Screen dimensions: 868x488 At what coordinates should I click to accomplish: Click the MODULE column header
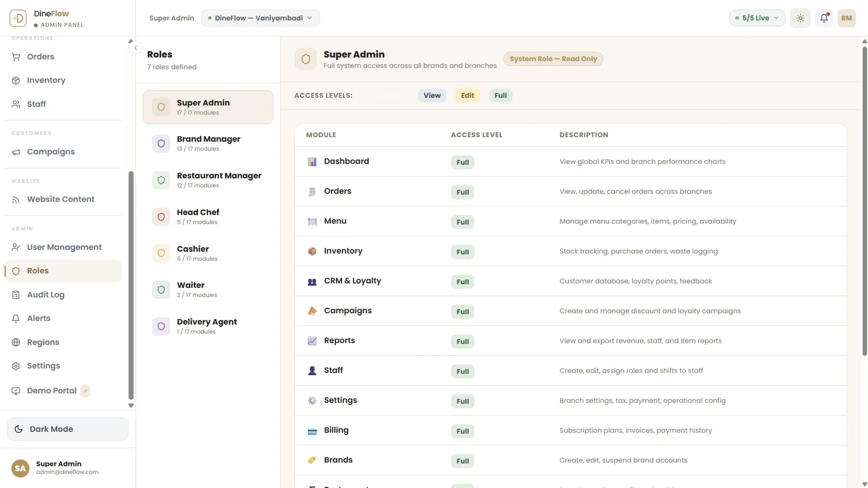click(321, 135)
